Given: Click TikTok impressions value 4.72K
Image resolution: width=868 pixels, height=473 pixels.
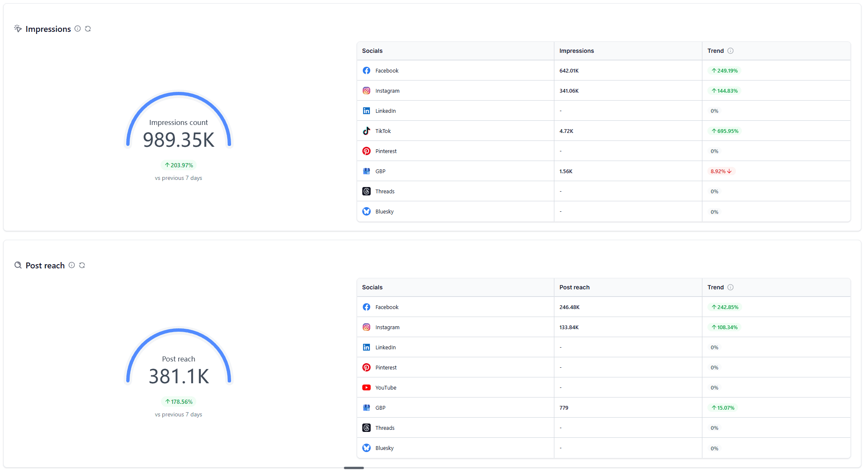Looking at the screenshot, I should click(x=567, y=131).
